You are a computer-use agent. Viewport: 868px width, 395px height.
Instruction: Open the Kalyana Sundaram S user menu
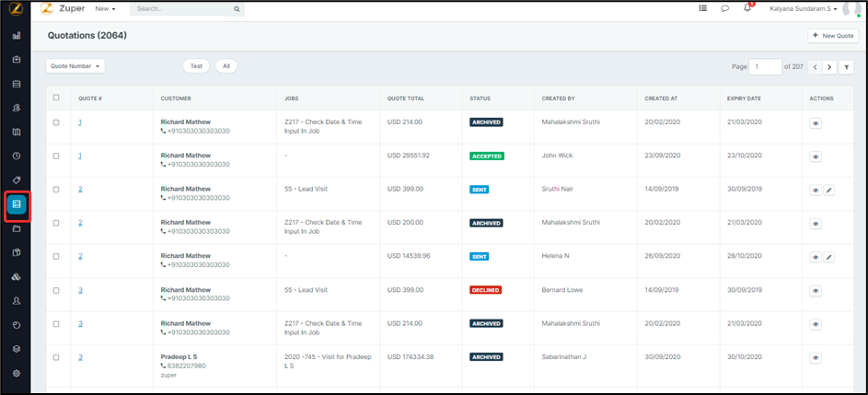point(803,9)
